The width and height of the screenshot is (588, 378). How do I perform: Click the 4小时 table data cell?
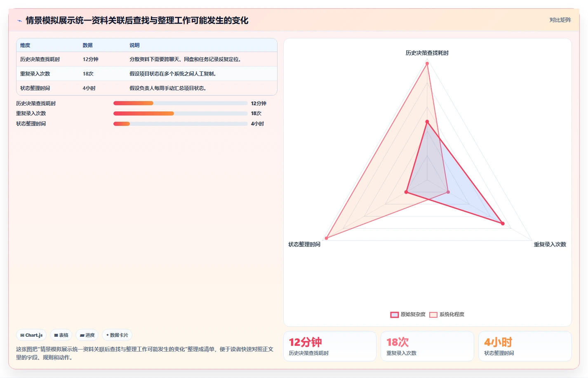coord(89,88)
